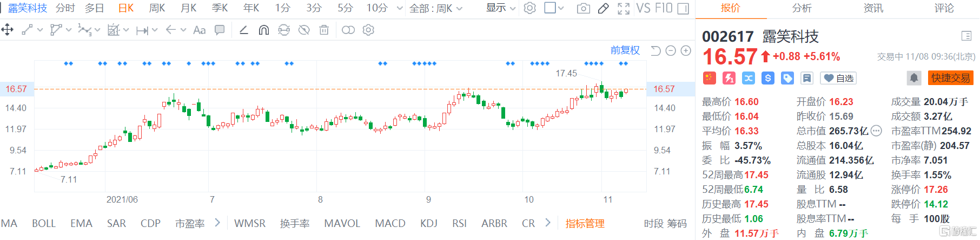This screenshot has height=240, width=980.
Task: Enter fullscreen chart mode
Action: coord(624,8)
